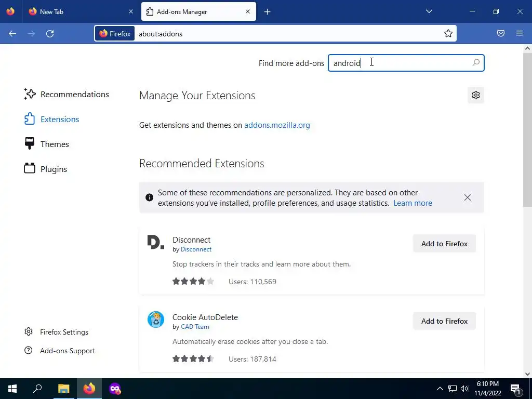Dismiss the personalized recommendations notice
532x399 pixels.
click(x=468, y=197)
